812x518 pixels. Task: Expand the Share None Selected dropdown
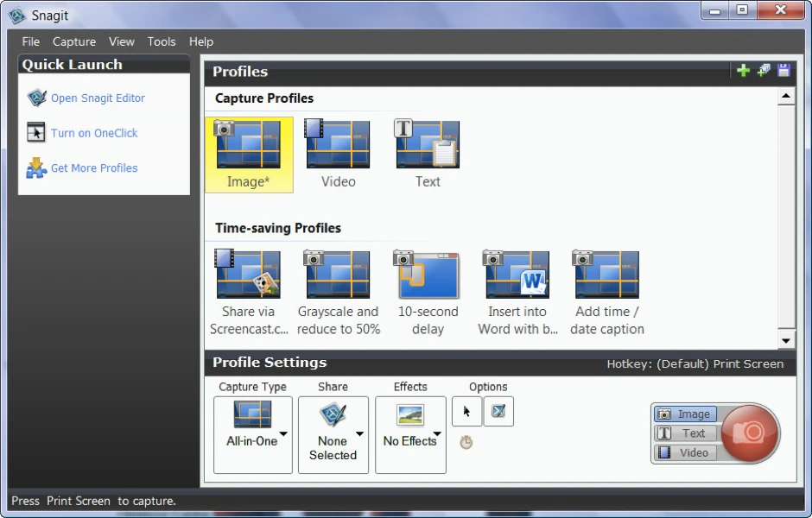333,434
